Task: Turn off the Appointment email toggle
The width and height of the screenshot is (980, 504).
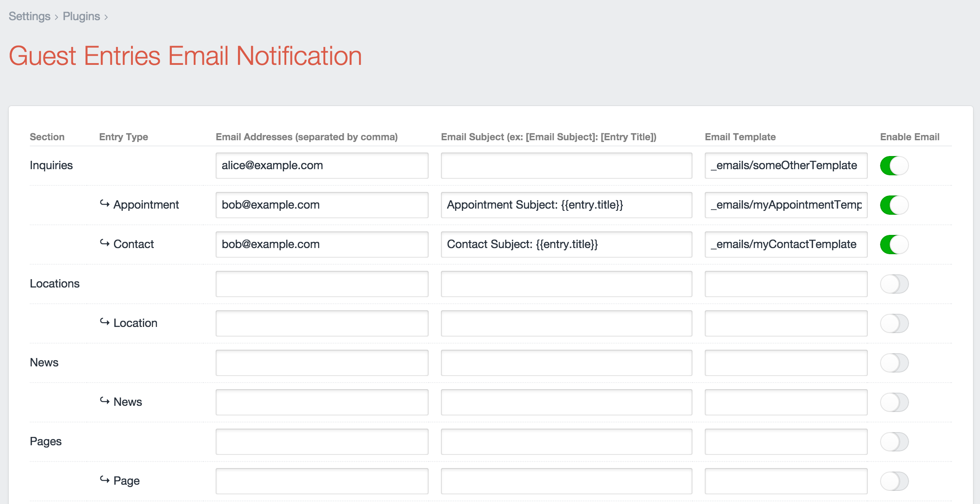Action: click(x=894, y=205)
